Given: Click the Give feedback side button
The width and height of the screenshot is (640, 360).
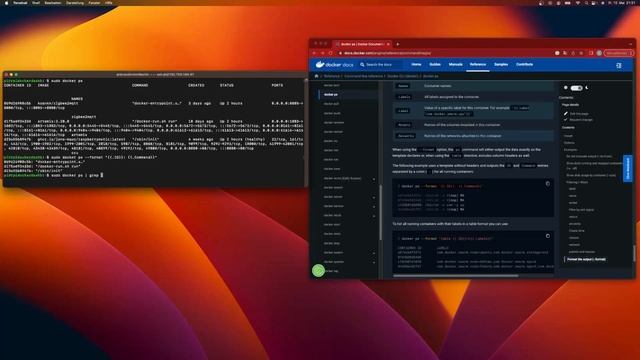Looking at the screenshot, I should tap(628, 168).
